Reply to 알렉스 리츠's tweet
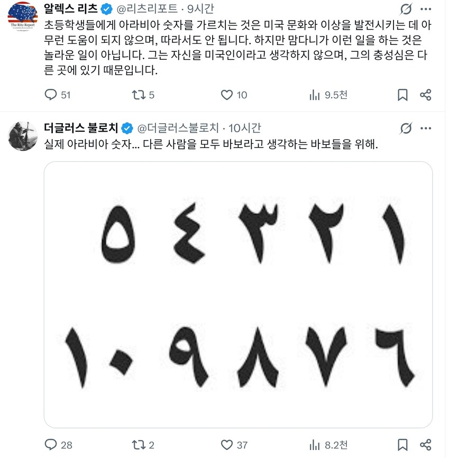 pos(51,95)
